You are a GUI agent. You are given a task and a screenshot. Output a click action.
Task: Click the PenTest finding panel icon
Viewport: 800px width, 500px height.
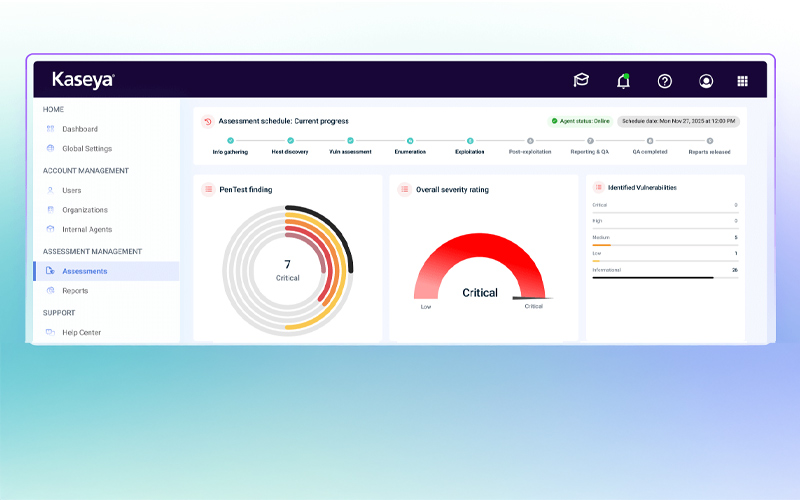208,189
